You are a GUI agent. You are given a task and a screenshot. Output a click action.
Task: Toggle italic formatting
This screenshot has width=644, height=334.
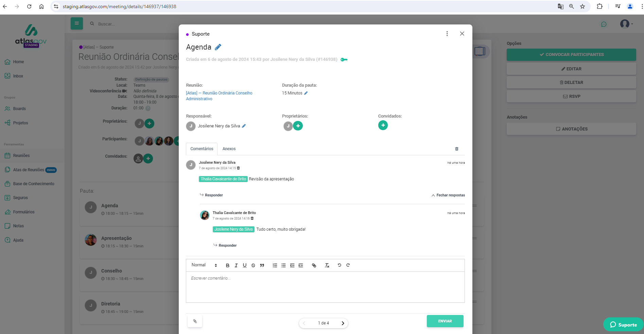click(236, 265)
